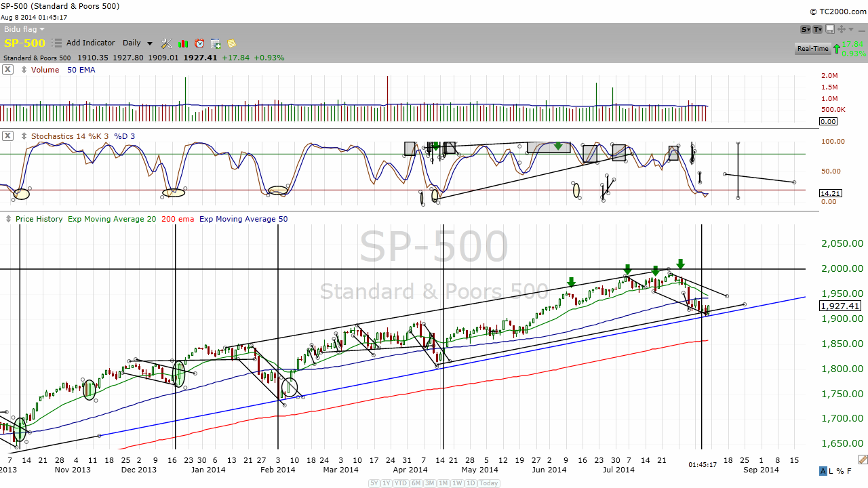Set an alert with the alarm clock icon
868x488 pixels.
(x=199, y=43)
